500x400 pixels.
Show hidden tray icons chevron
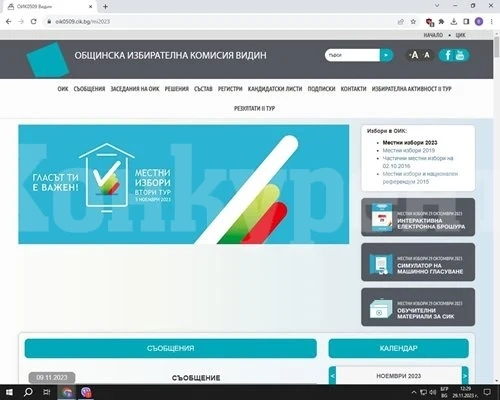point(414,393)
